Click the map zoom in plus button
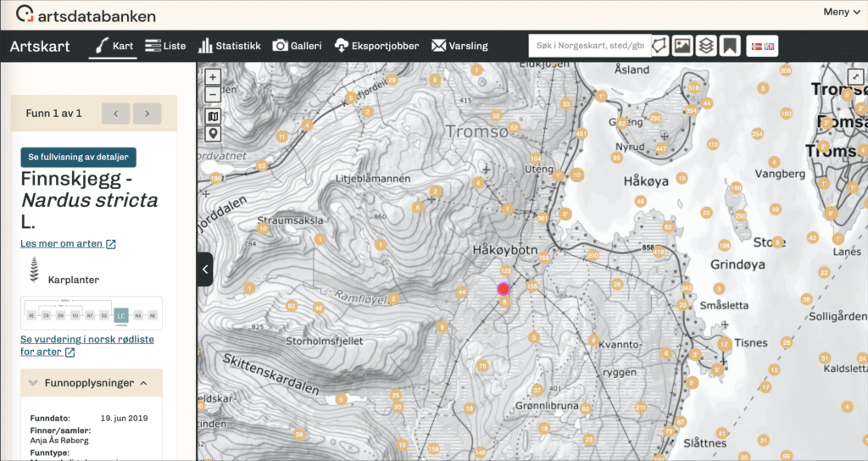 (x=213, y=77)
